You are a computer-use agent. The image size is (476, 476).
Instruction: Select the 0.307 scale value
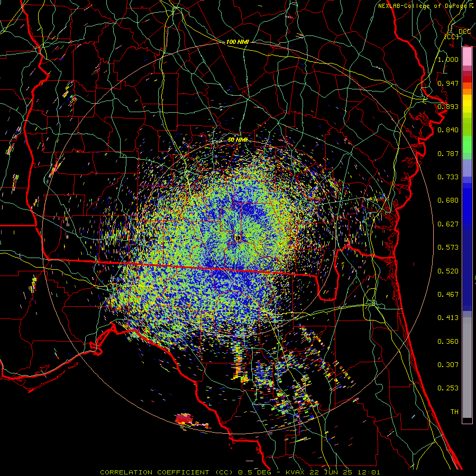448,365
